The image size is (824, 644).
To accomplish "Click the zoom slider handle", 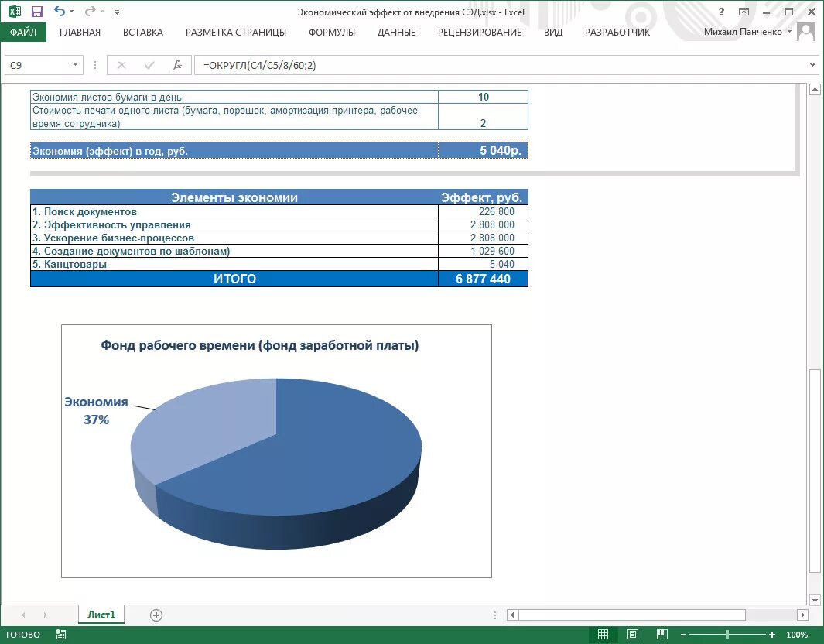I will click(x=727, y=635).
